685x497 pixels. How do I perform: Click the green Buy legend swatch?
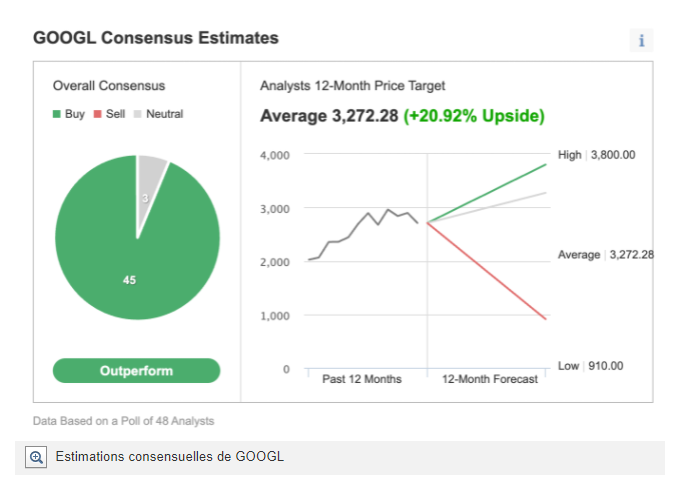click(57, 114)
